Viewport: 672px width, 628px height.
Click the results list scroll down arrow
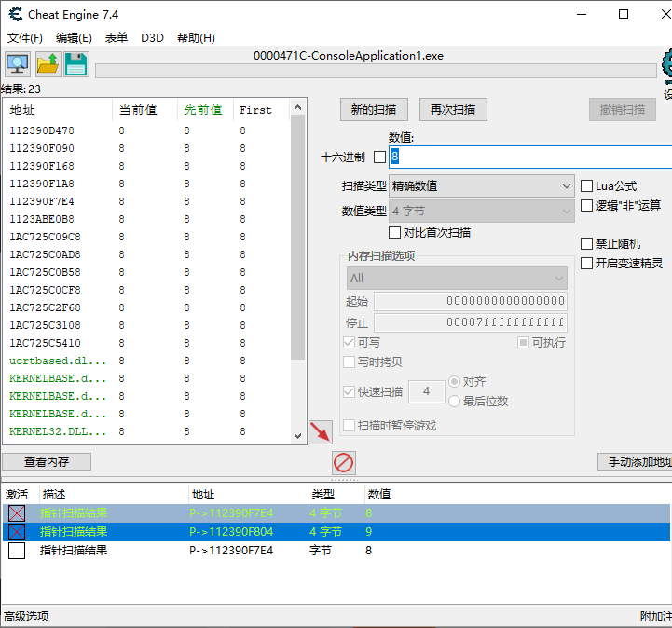(298, 436)
